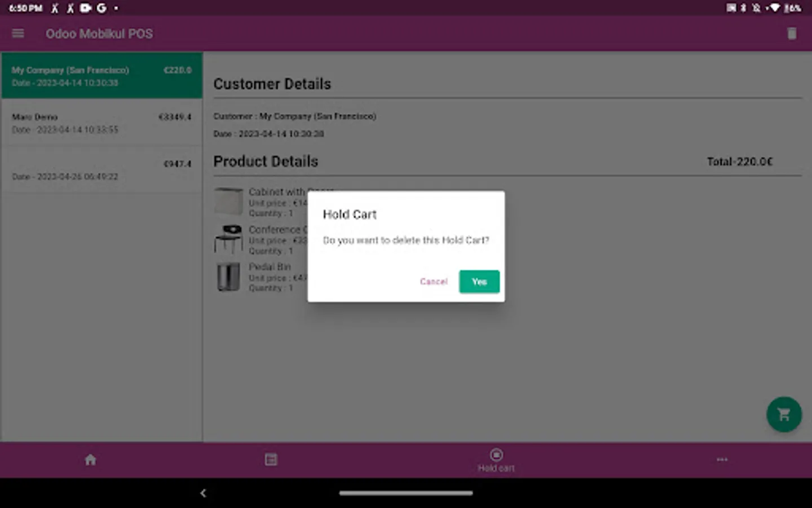Tap the Android back arrow
Image resolution: width=812 pixels, height=508 pixels.
click(203, 493)
